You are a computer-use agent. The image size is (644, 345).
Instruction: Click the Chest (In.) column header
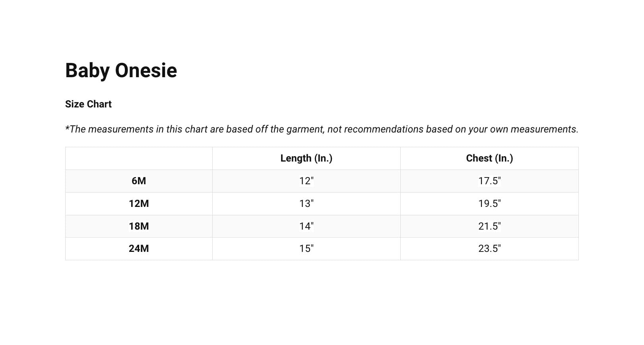489,158
